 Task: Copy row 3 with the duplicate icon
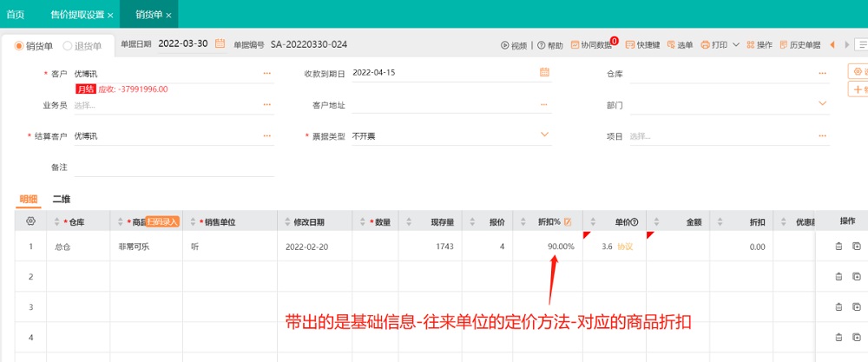(x=857, y=306)
